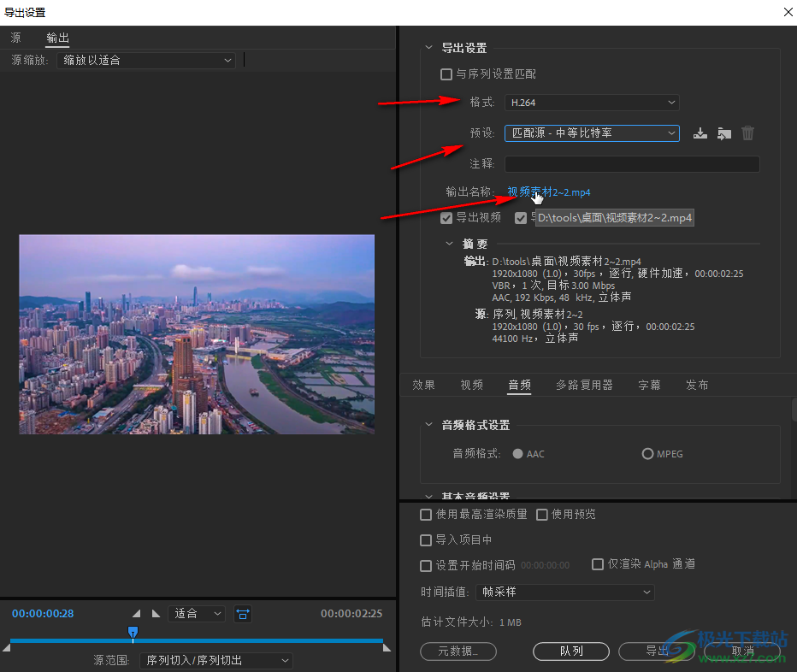
Task: Collapse the 导出设置 section
Action: [x=429, y=47]
